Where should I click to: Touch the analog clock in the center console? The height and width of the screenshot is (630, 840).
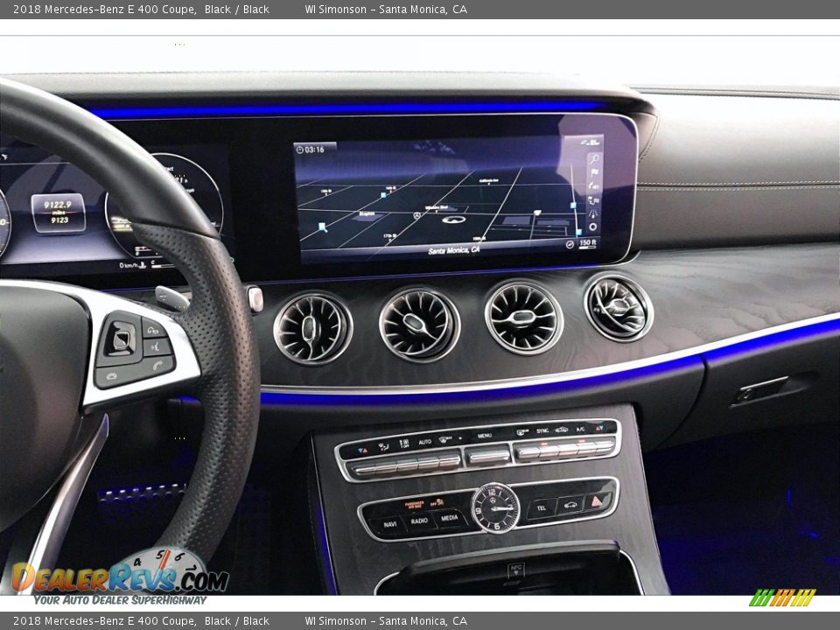coord(495,507)
